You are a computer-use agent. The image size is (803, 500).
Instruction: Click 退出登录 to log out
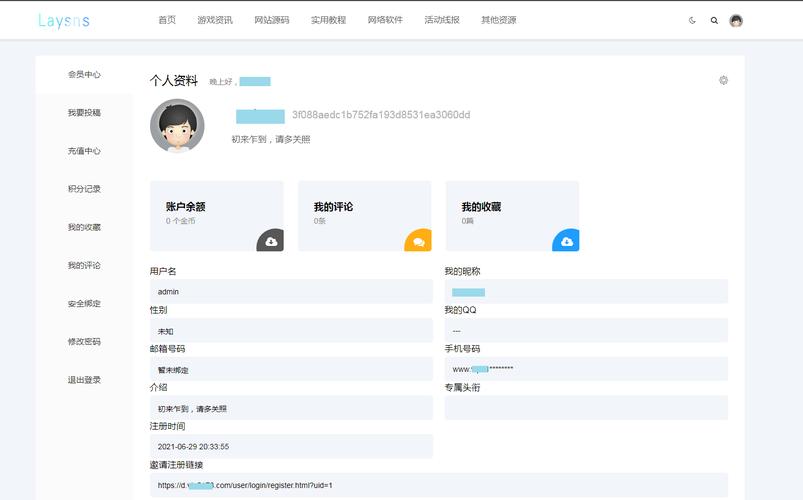click(x=84, y=380)
